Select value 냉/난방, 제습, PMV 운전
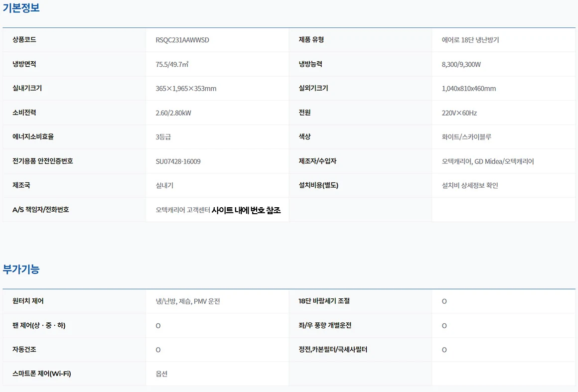 point(188,301)
